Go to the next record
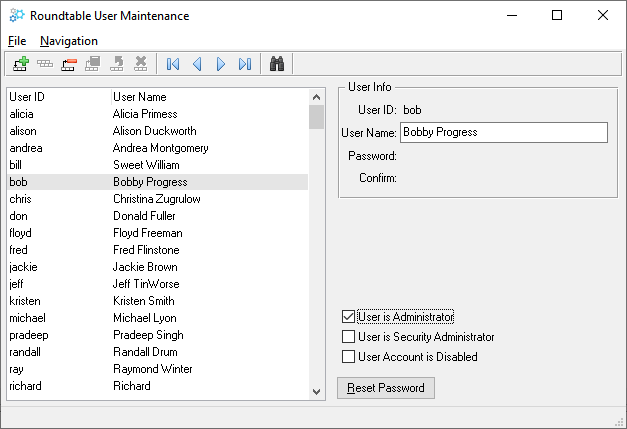Image resolution: width=627 pixels, height=429 pixels. pos(221,64)
